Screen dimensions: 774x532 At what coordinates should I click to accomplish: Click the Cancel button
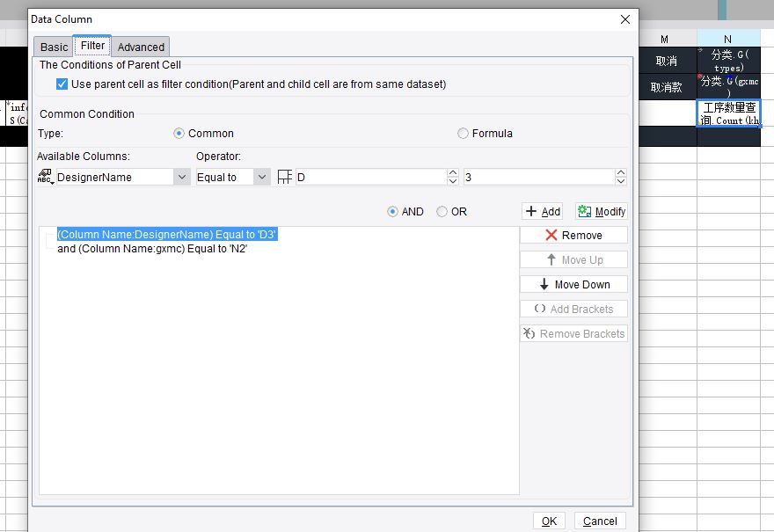[x=600, y=521]
